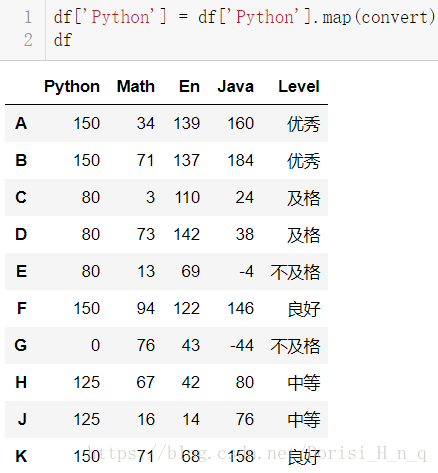Click Java value 24 in row C

[x=245, y=197]
